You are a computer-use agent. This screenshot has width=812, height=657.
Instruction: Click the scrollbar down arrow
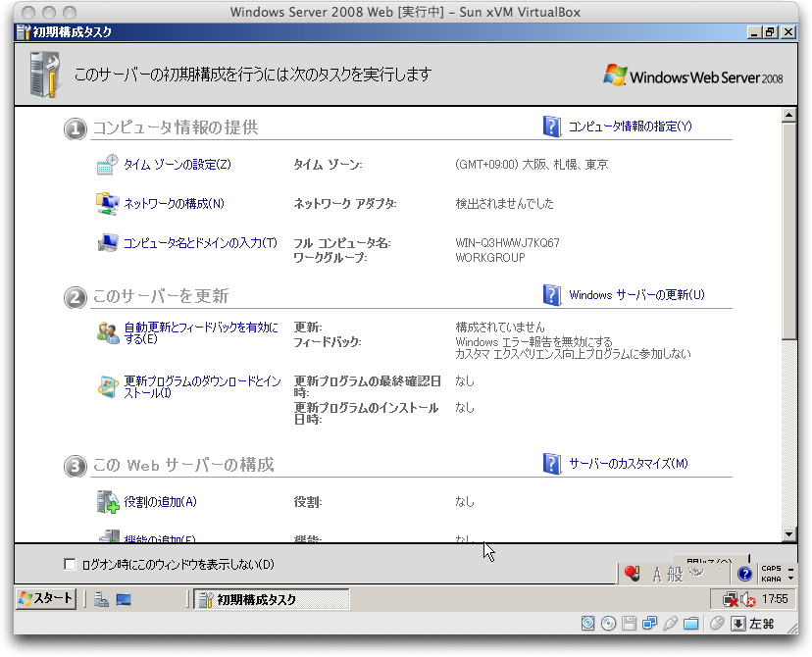pyautogui.click(x=788, y=533)
